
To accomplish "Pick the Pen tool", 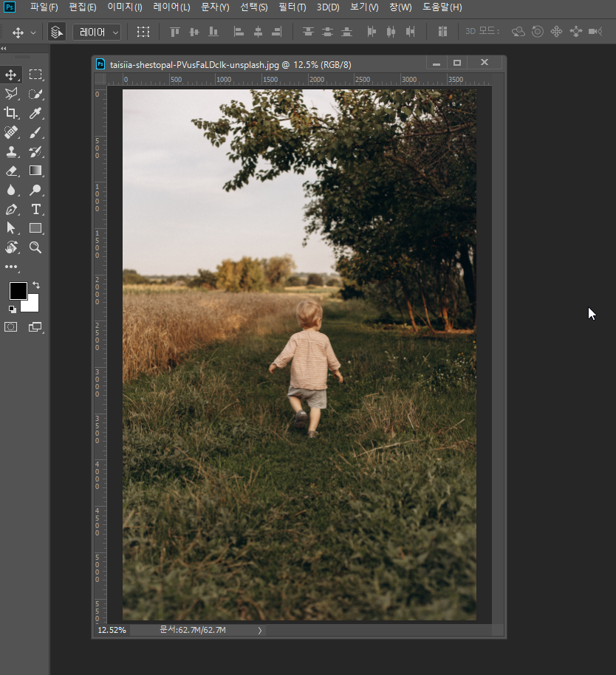I will [x=11, y=209].
